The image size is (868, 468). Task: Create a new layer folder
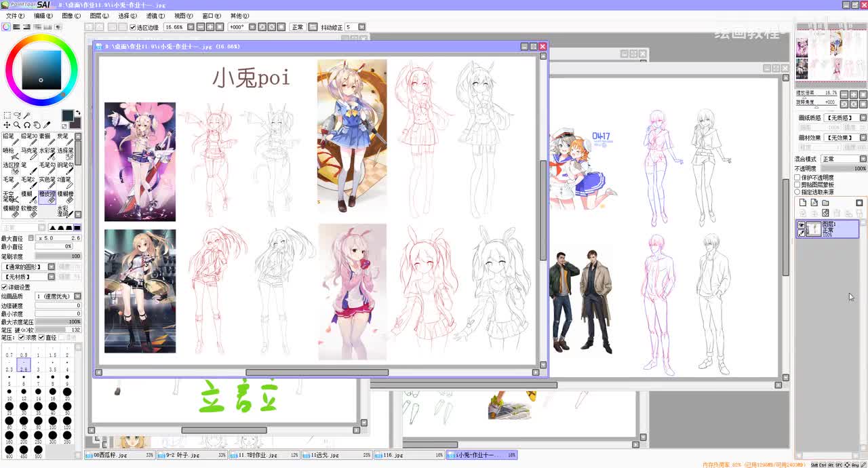[x=825, y=203]
